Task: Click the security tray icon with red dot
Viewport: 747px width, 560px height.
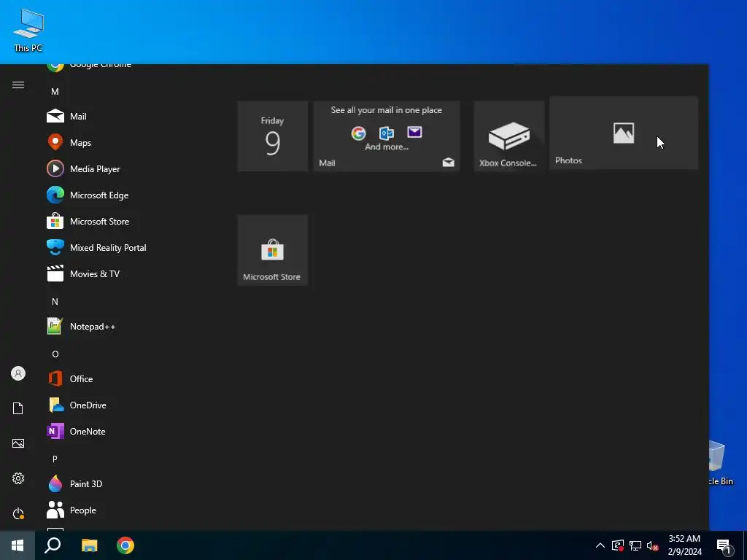Action: (618, 545)
